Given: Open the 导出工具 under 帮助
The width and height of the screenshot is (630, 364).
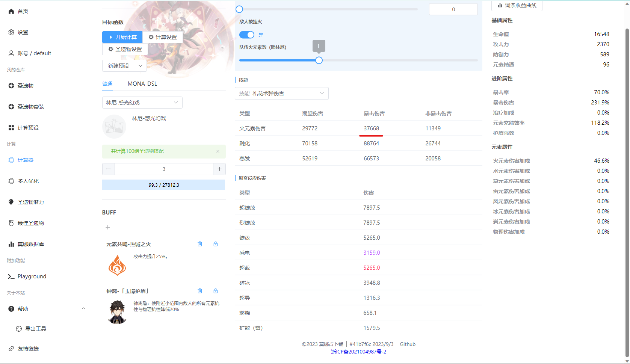Looking at the screenshot, I should (x=36, y=328).
